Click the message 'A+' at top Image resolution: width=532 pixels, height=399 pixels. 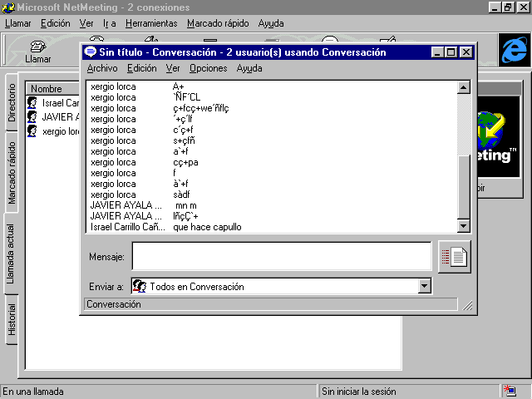coord(179,86)
